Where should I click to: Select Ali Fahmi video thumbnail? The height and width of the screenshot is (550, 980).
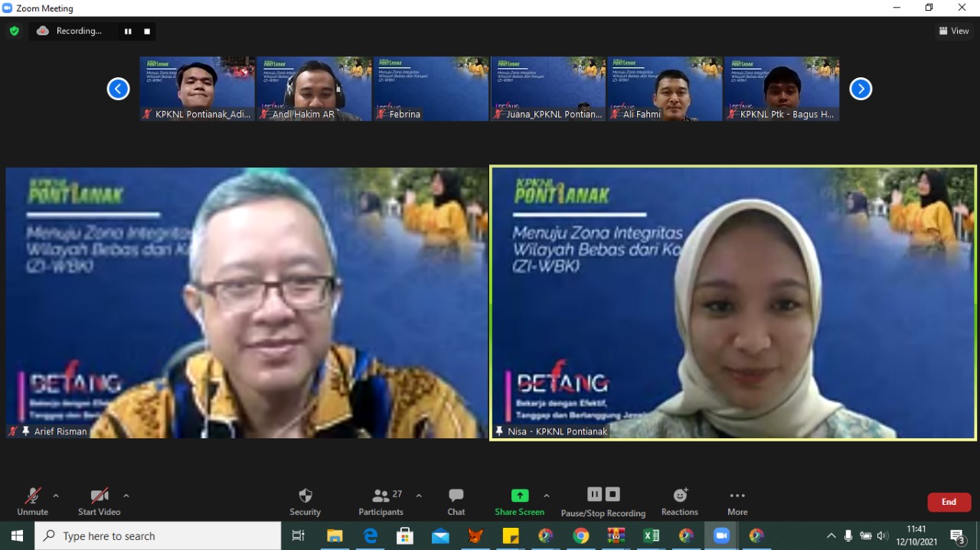pyautogui.click(x=665, y=89)
